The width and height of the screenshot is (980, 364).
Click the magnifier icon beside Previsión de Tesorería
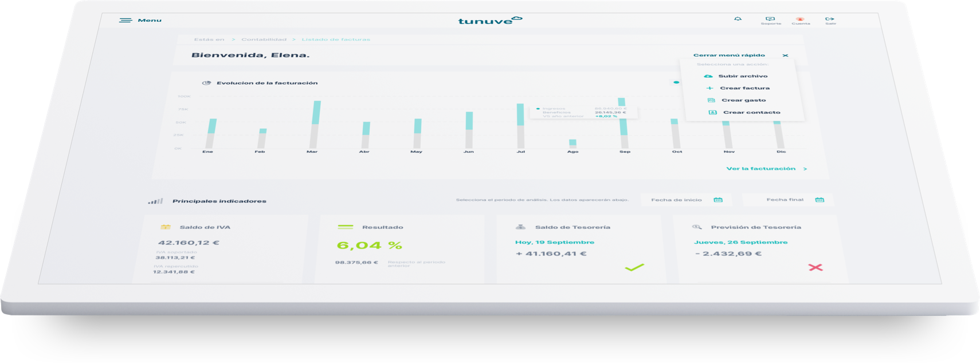point(697,227)
